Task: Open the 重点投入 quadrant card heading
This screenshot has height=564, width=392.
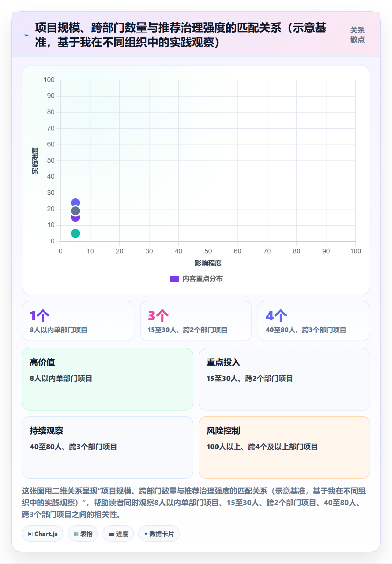Action: 223,362
